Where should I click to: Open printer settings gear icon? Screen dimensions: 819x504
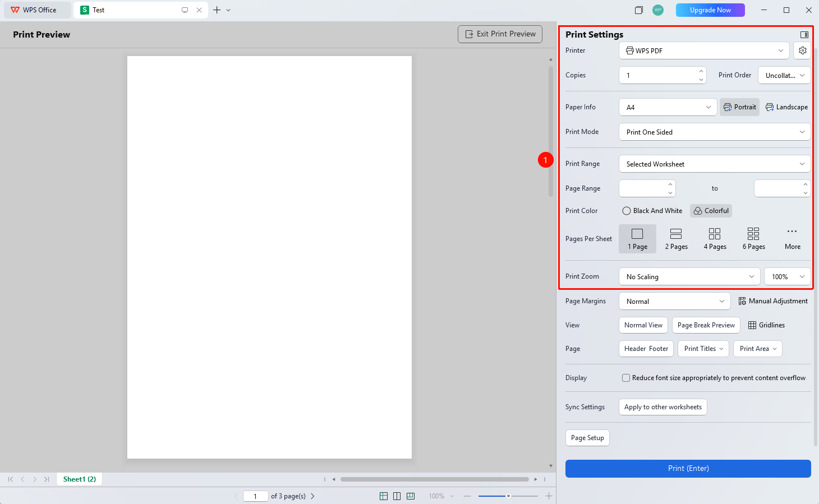point(802,50)
